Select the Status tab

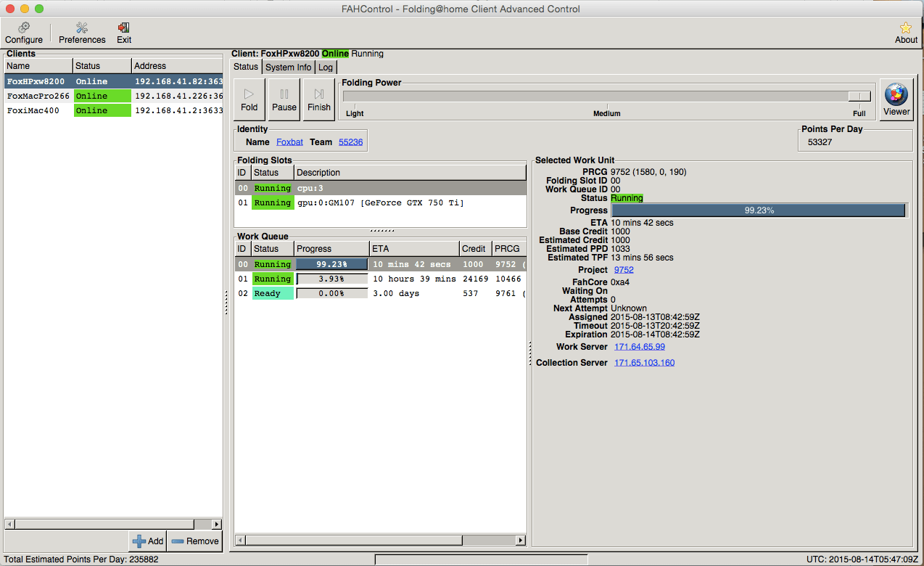pyautogui.click(x=246, y=67)
